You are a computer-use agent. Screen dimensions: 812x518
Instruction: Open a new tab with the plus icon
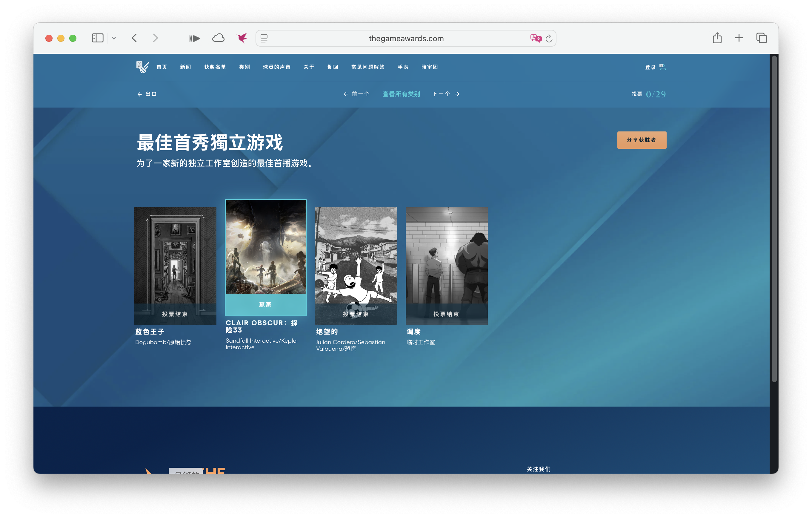click(x=739, y=38)
